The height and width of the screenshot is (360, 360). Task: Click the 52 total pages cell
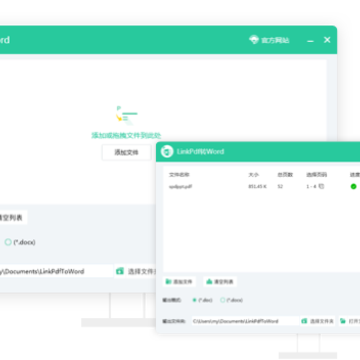(x=280, y=186)
